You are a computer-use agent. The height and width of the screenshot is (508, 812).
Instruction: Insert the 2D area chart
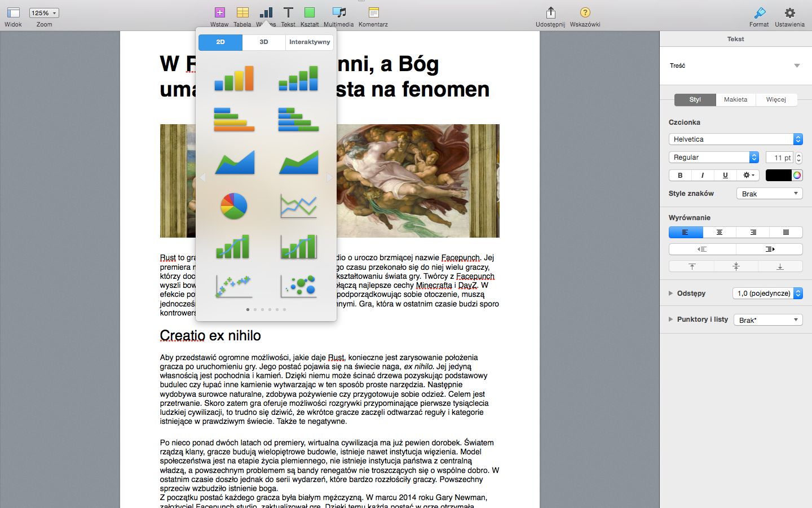point(234,162)
